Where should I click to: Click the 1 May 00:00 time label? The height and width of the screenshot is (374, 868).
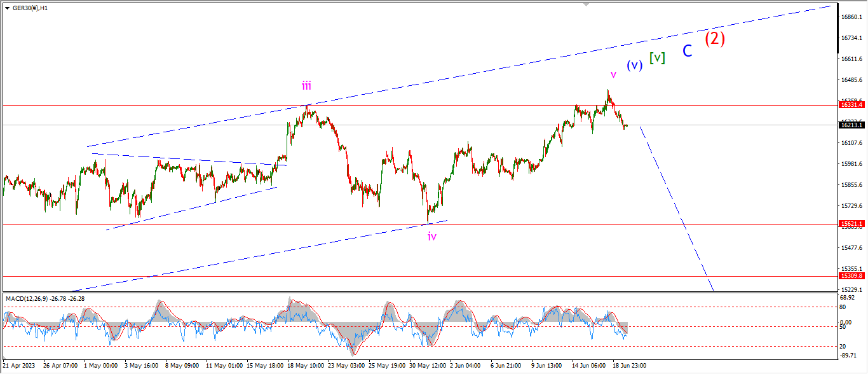click(102, 366)
